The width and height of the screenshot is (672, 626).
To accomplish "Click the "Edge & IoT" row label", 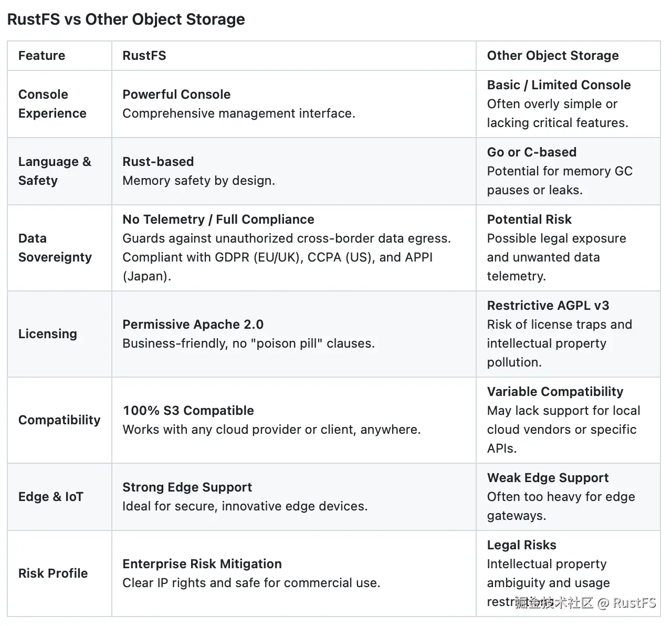I will (50, 497).
